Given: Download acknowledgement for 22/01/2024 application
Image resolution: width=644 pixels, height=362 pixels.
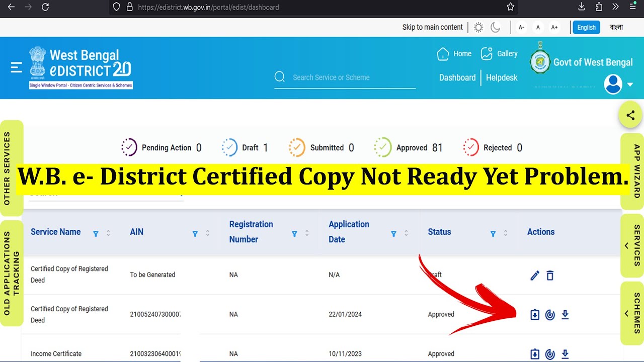Looking at the screenshot, I should [x=535, y=315].
